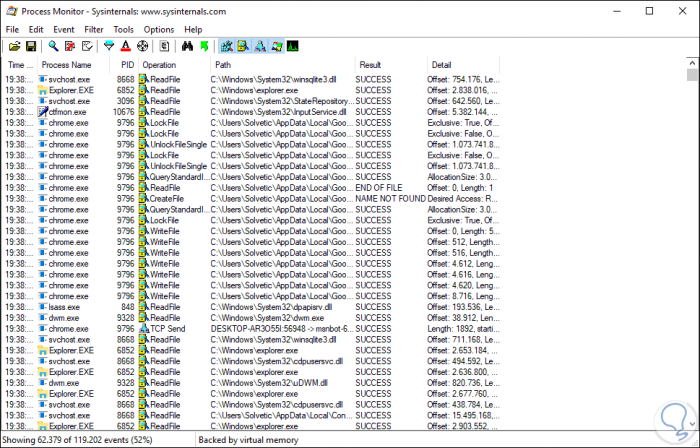Select the 'NAME NOT FOUND' result cell
Screen dimensions: 700x448
(x=391, y=199)
